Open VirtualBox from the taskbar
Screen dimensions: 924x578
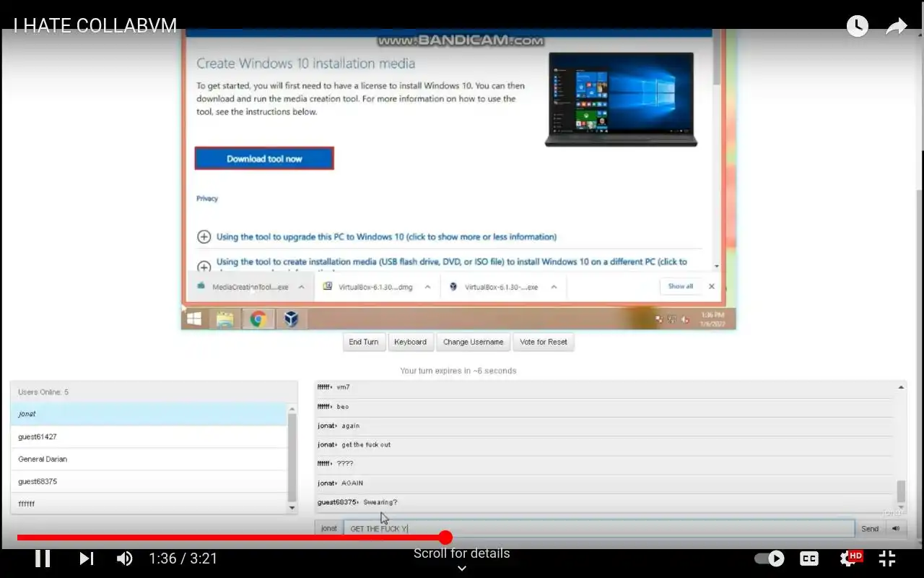291,319
